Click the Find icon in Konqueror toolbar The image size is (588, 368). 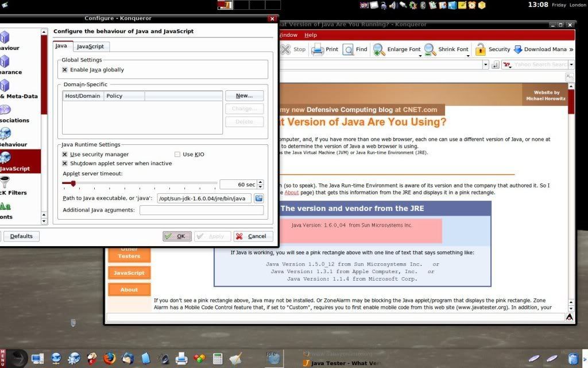(348, 49)
